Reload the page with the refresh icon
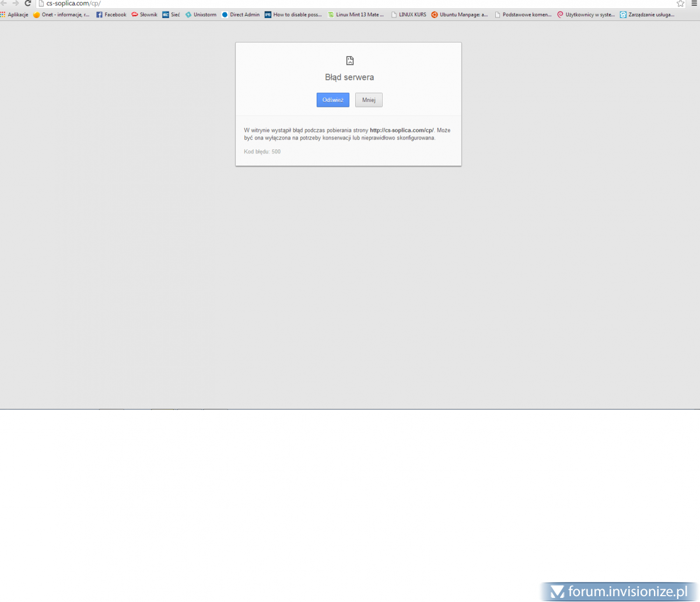 pyautogui.click(x=27, y=3)
